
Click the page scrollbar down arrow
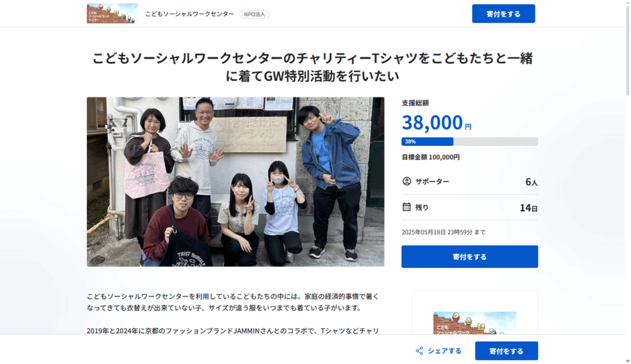[x=627, y=361]
